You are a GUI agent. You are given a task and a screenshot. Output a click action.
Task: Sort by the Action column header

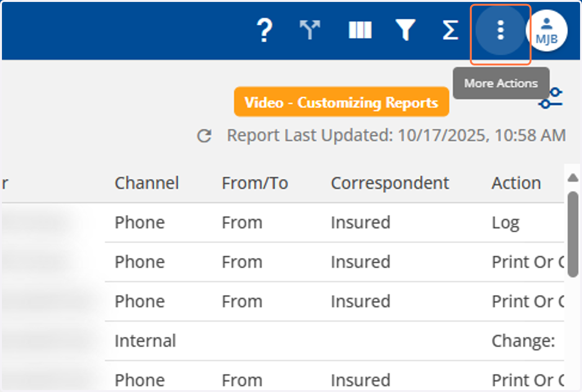pos(516,183)
